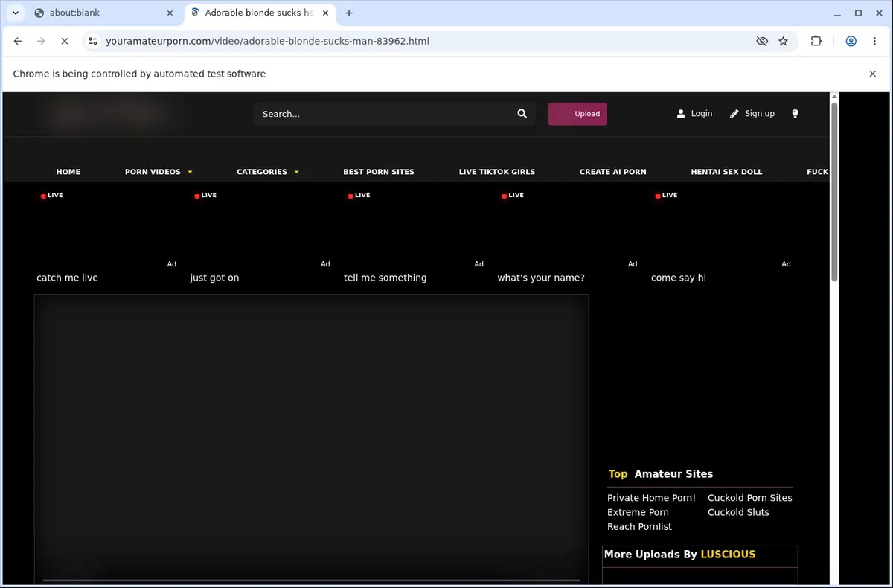This screenshot has width=893, height=588.
Task: Open the Cuckold Porn Sites link
Action: coord(750,498)
